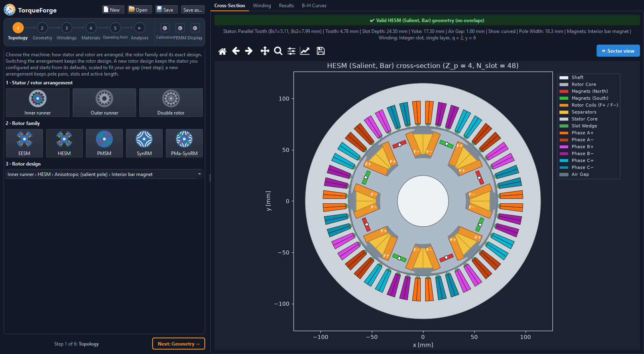The width and height of the screenshot is (644, 354).
Task: Click the Home reset-view icon
Action: [222, 51]
